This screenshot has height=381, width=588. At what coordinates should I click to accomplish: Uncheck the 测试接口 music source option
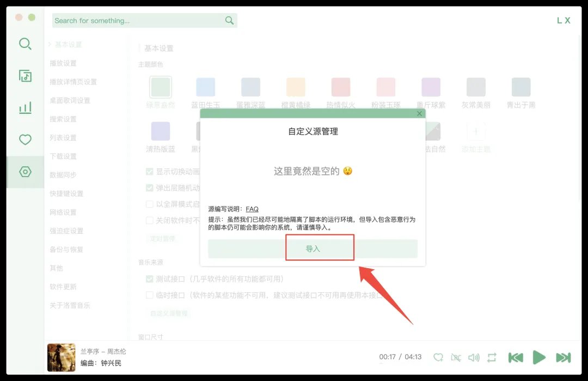[x=150, y=279]
